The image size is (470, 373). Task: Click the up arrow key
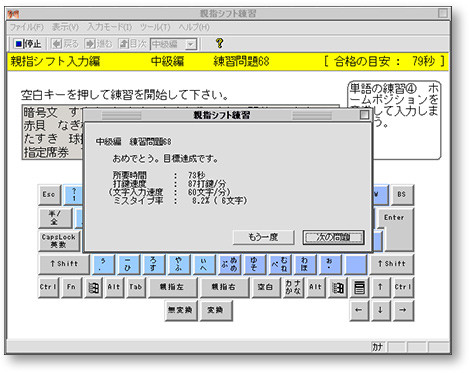(x=380, y=287)
